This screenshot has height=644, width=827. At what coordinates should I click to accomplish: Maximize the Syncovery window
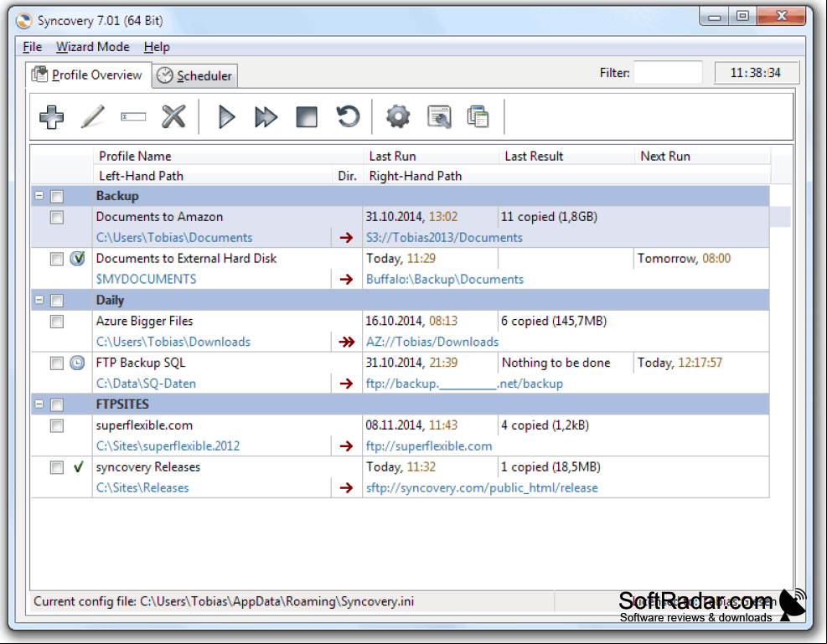point(742,17)
